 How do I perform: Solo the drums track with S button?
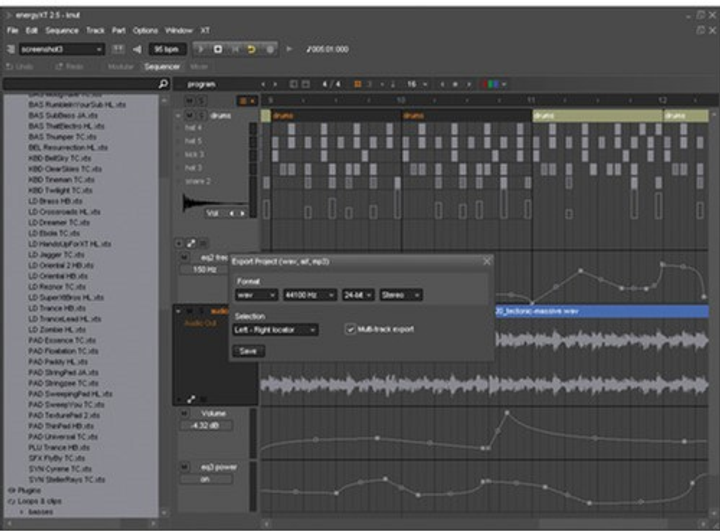(201, 115)
